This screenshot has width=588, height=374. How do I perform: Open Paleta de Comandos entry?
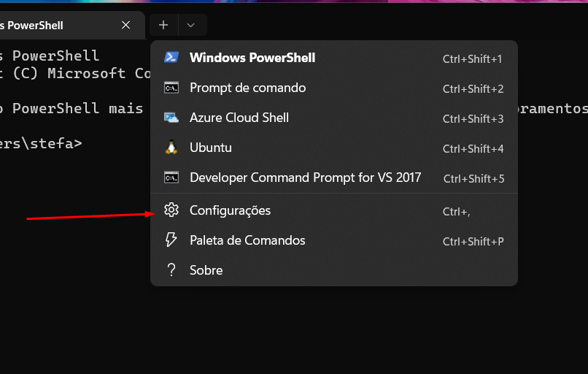tap(247, 240)
